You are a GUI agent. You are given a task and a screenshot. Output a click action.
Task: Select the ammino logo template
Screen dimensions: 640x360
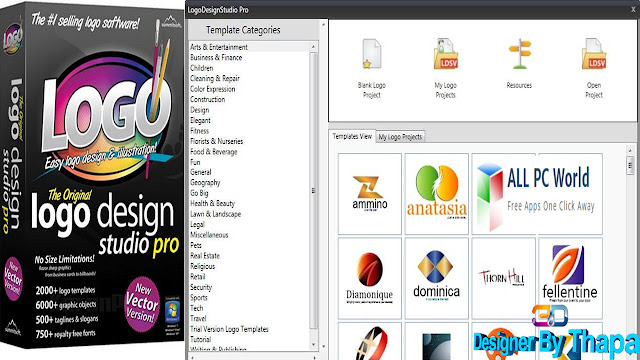click(370, 194)
